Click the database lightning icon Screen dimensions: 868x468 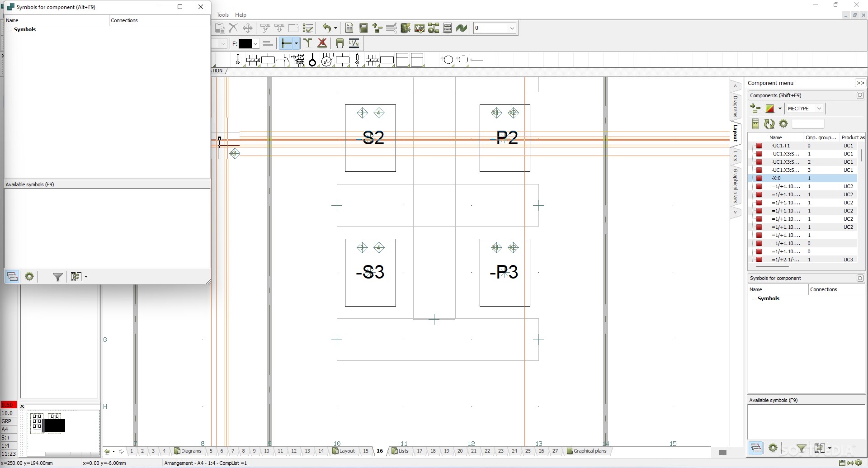(406, 28)
